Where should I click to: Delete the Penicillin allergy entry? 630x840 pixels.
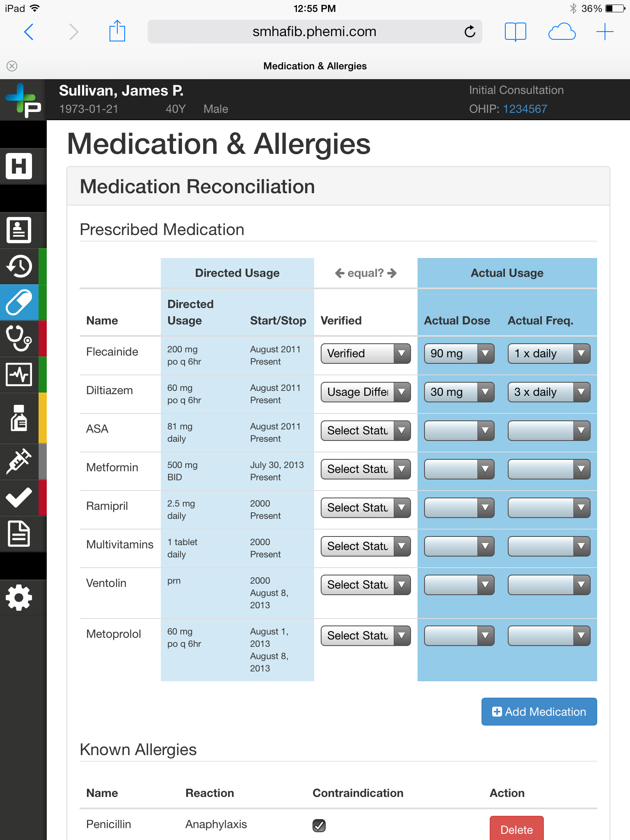pos(516,829)
